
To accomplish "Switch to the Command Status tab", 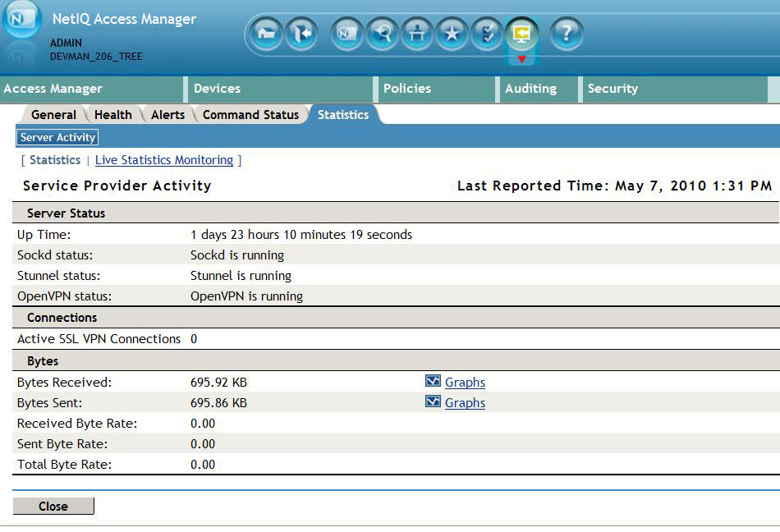I will (250, 115).
